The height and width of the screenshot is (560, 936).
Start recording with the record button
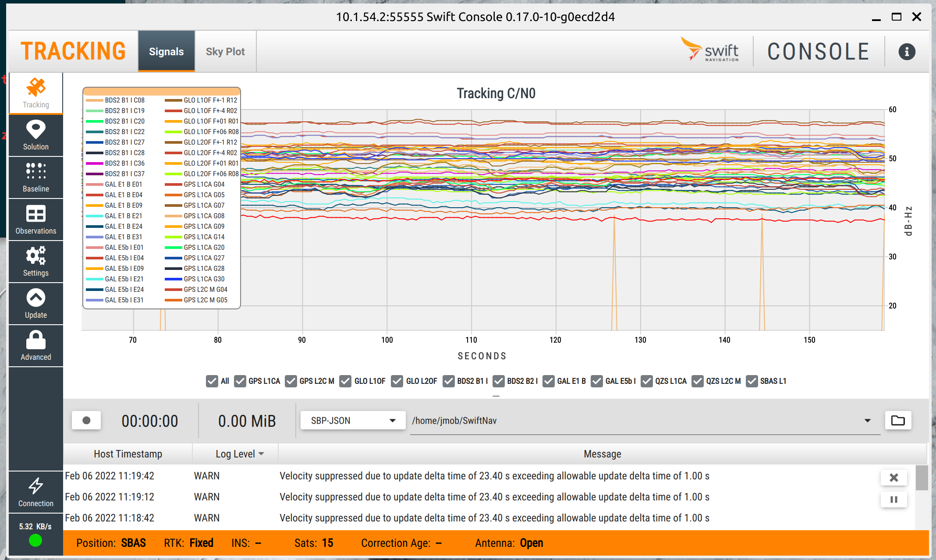tap(86, 421)
